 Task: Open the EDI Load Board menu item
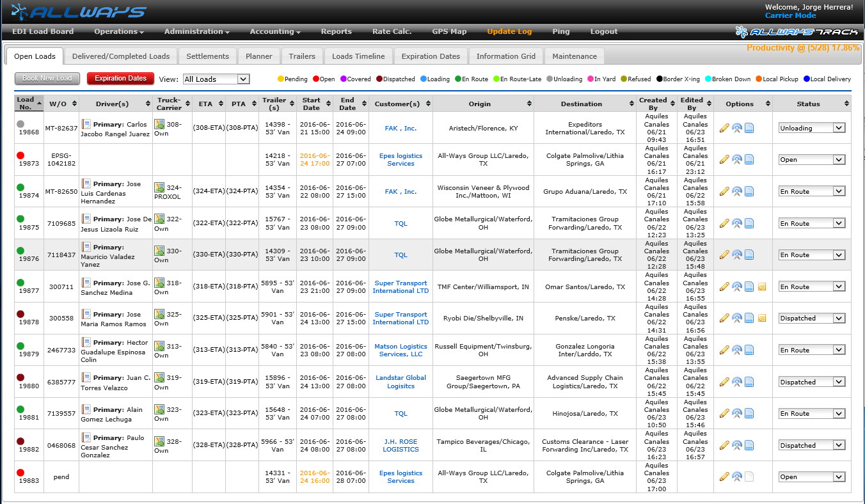click(43, 31)
